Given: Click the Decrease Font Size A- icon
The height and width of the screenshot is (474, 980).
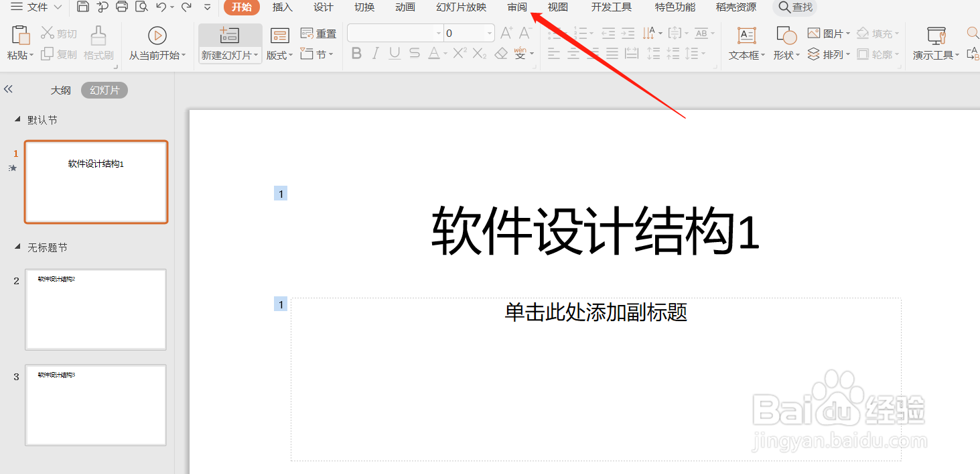Looking at the screenshot, I should 527,33.
